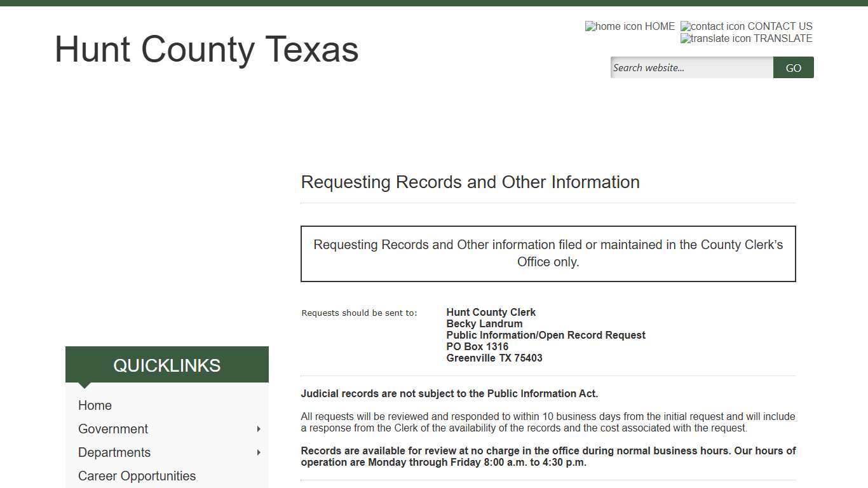The image size is (868, 488).
Task: Select Home from the QUICKLINKS menu
Action: (95, 405)
